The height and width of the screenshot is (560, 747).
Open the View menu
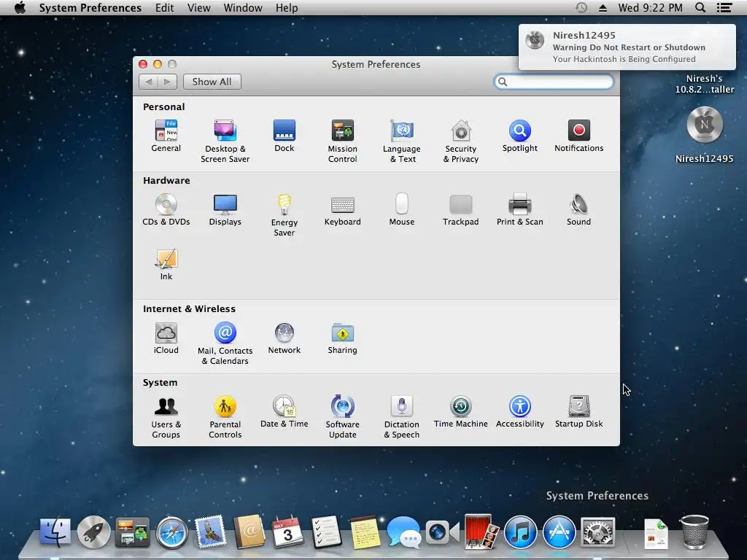point(198,7)
